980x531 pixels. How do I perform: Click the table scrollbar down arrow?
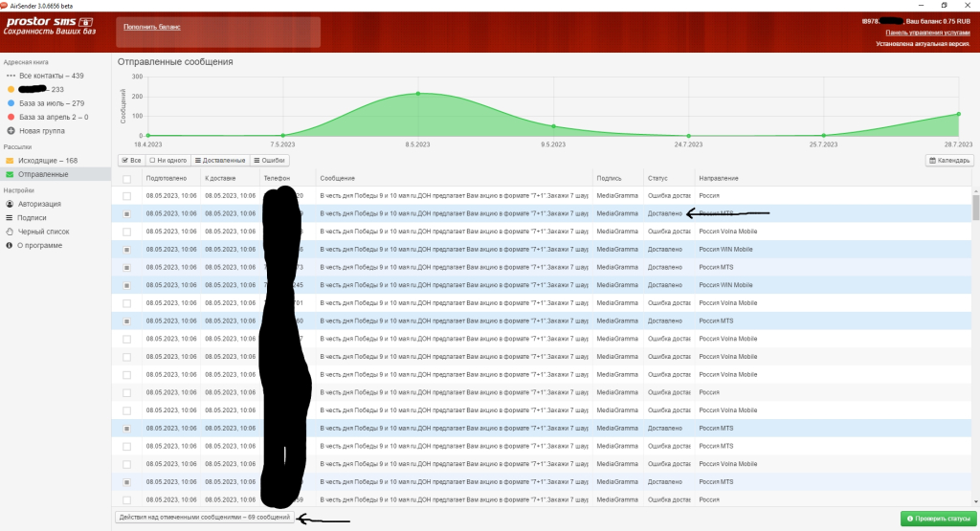[x=975, y=501]
